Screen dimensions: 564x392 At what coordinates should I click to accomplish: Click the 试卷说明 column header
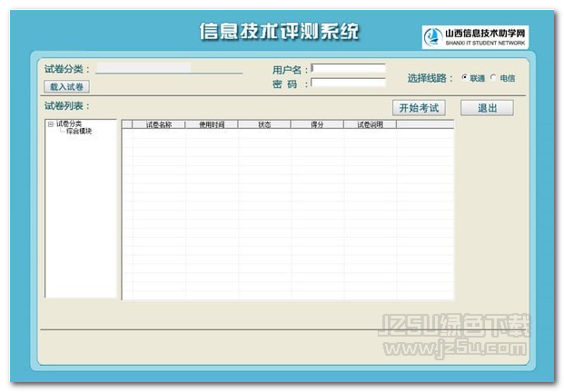click(371, 124)
